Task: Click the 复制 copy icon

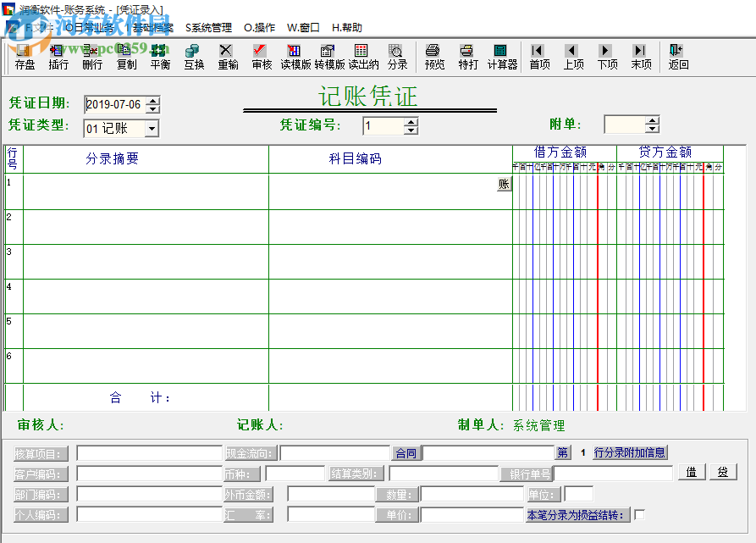Action: coord(126,57)
